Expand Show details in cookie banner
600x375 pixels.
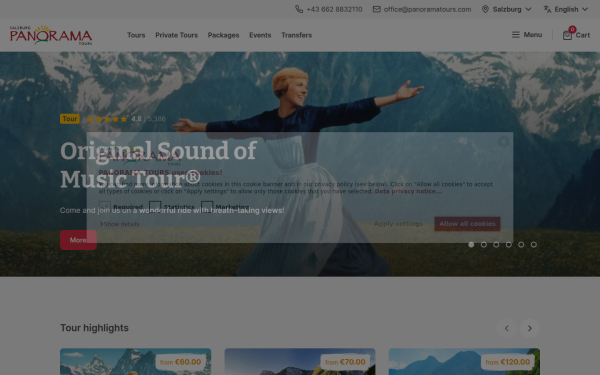pos(119,224)
